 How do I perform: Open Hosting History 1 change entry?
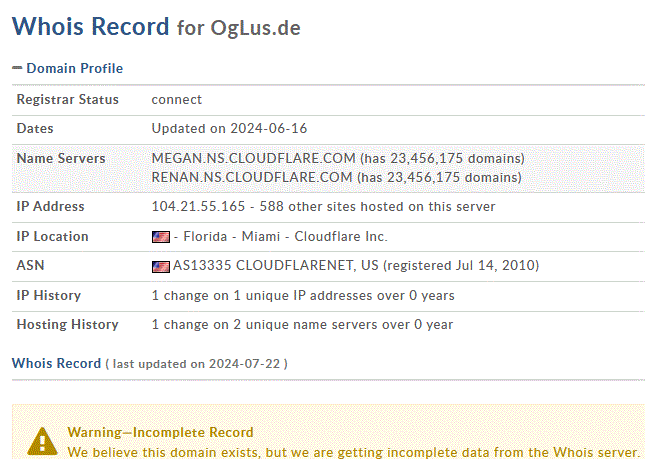click(x=302, y=325)
